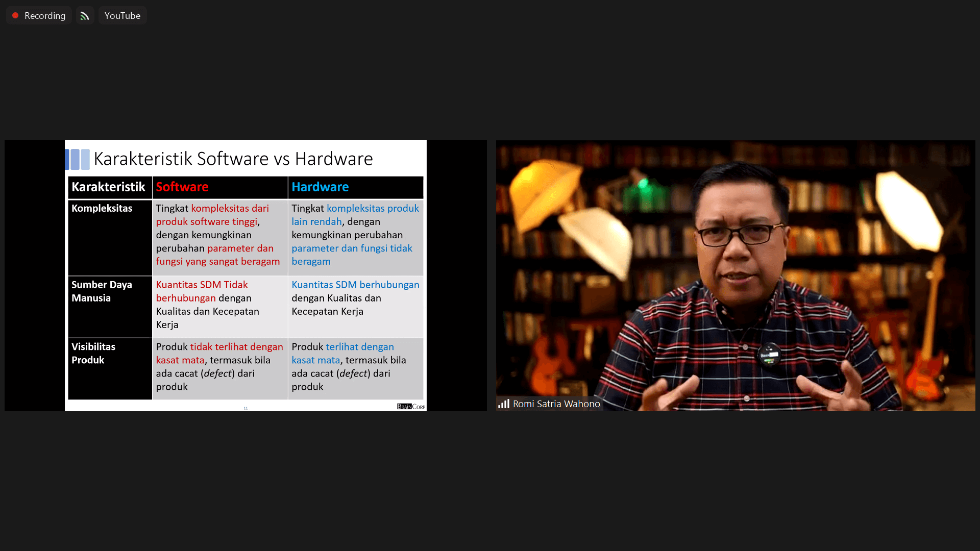Click slide title Karakteristik Software vs Hardware
This screenshot has width=980, height=551.
click(x=233, y=159)
